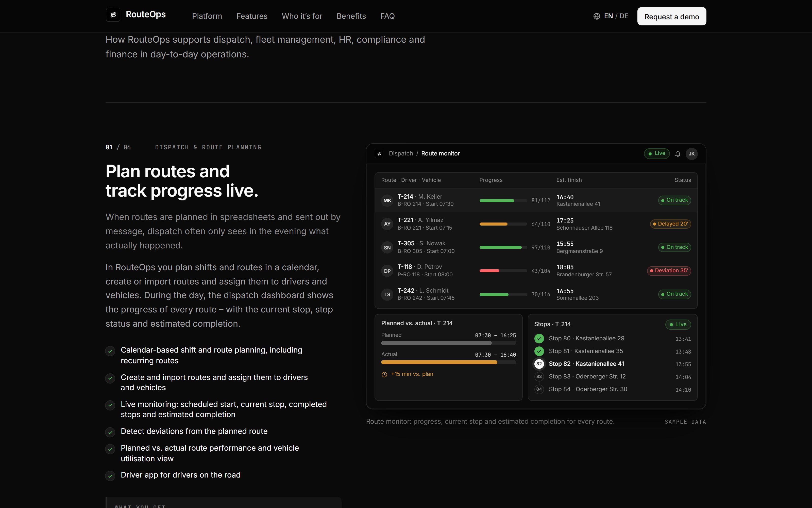Image resolution: width=812 pixels, height=508 pixels.
Task: Click the SAMPLE DATA label
Action: (685, 422)
